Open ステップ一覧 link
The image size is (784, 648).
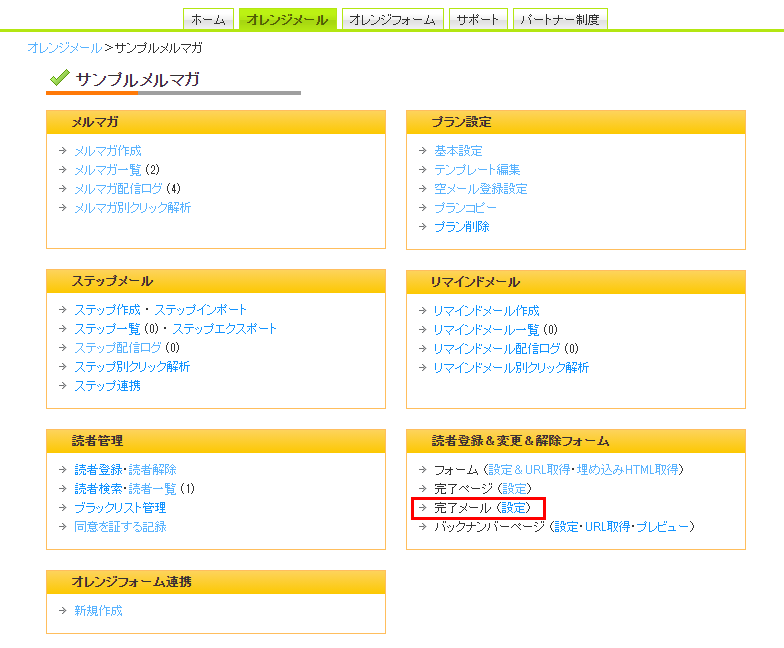pos(108,329)
